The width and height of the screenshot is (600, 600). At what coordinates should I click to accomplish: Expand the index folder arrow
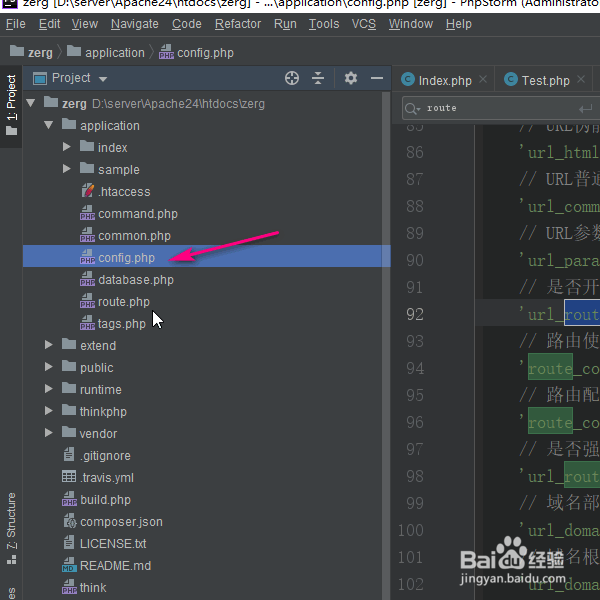coord(67,147)
